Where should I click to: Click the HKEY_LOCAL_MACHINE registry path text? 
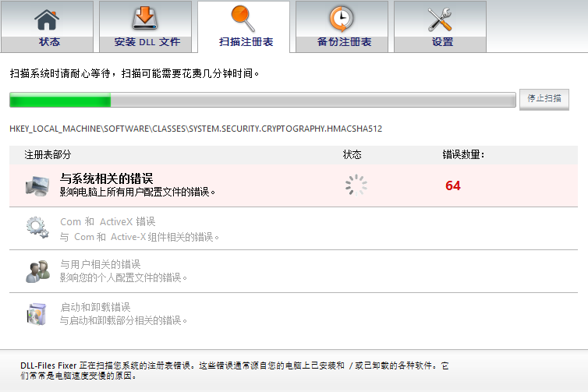coord(196,129)
